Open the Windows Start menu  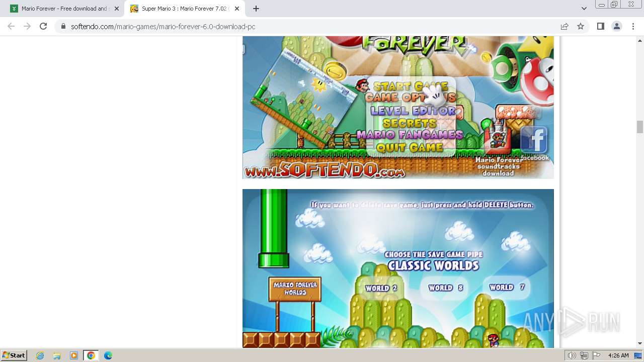coord(14,355)
